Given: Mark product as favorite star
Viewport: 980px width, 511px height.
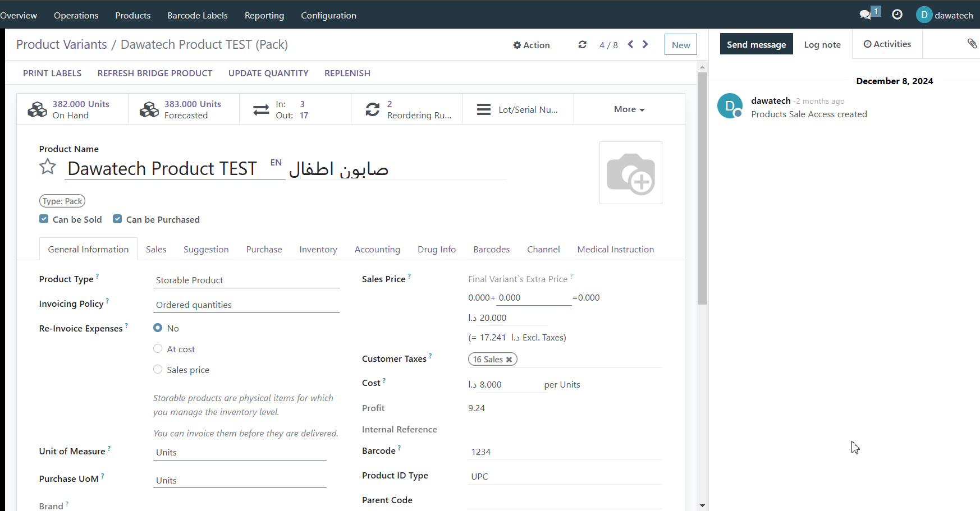Looking at the screenshot, I should [48, 167].
